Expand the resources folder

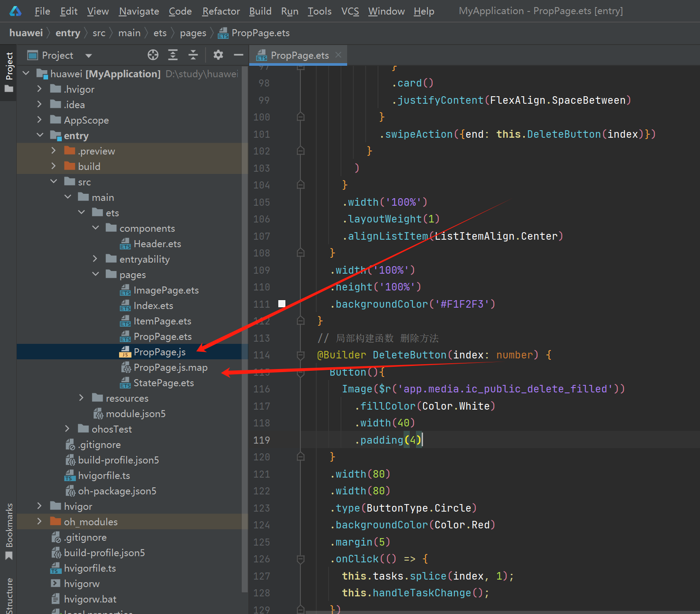81,398
